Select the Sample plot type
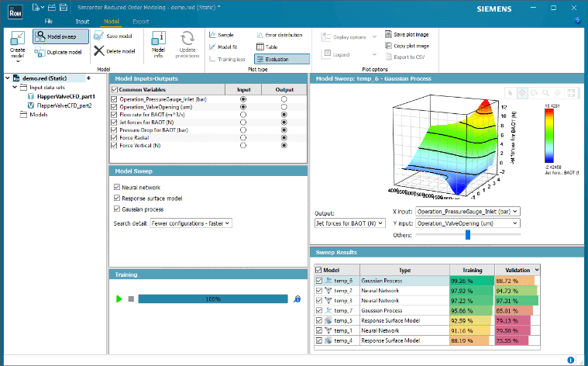 pyautogui.click(x=222, y=35)
